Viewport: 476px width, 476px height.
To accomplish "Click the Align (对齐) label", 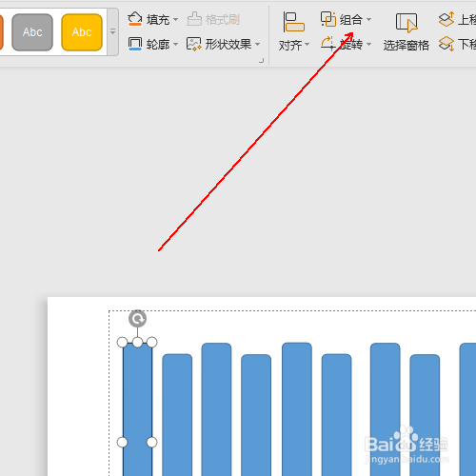I will pos(290,46).
